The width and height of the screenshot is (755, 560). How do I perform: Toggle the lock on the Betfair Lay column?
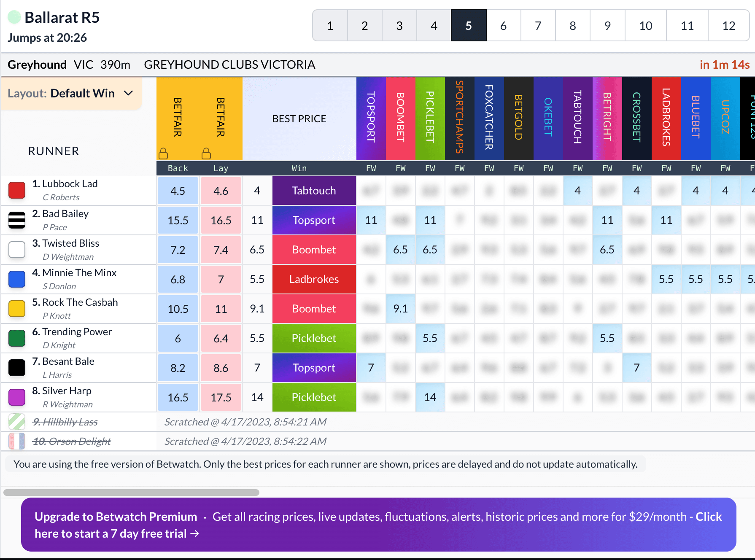pos(206,153)
